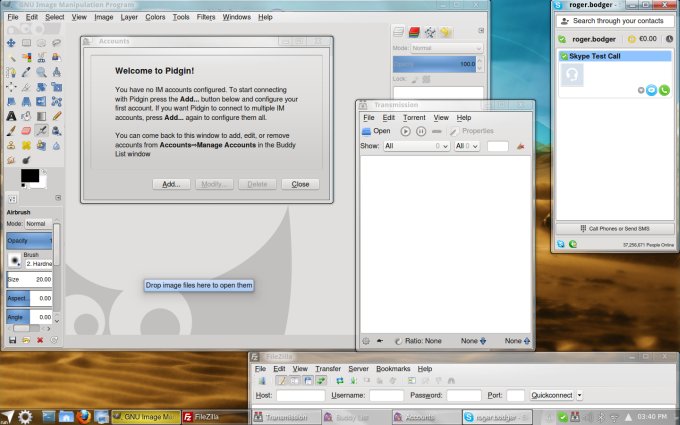Open the Show All filter dropdown
This screenshot has height=425, width=680.
pos(416,146)
